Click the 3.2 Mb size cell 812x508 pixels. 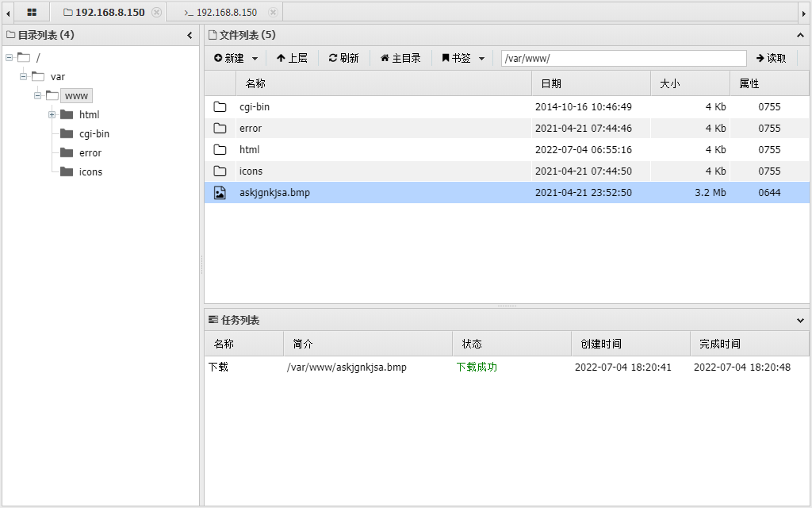pyautogui.click(x=710, y=192)
